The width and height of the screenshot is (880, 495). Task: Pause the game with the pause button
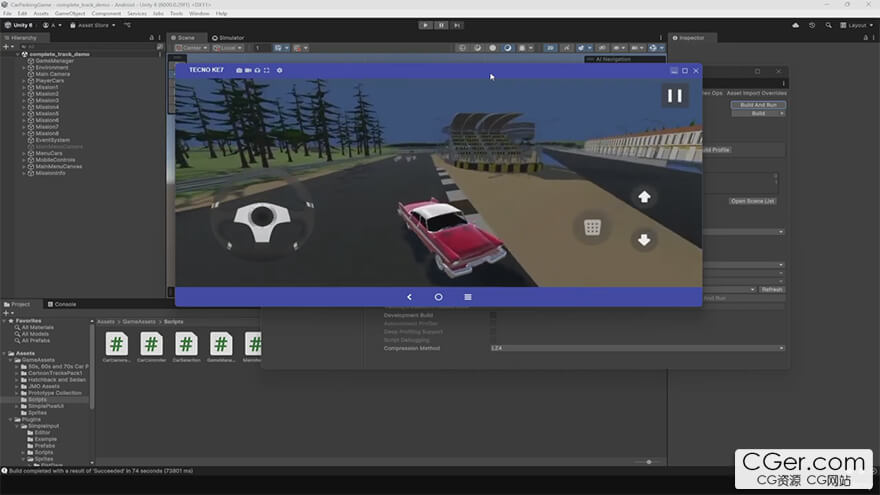tap(675, 96)
